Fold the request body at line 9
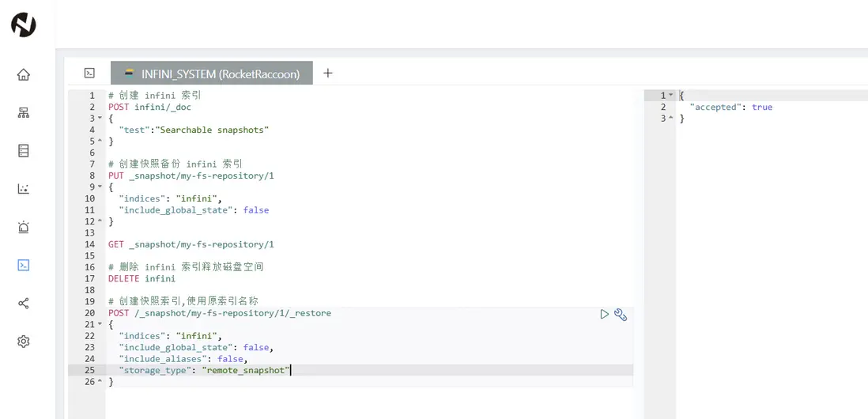 click(x=100, y=187)
